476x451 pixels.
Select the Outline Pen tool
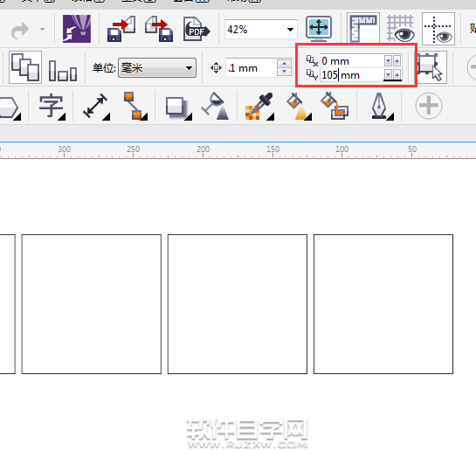[382, 107]
